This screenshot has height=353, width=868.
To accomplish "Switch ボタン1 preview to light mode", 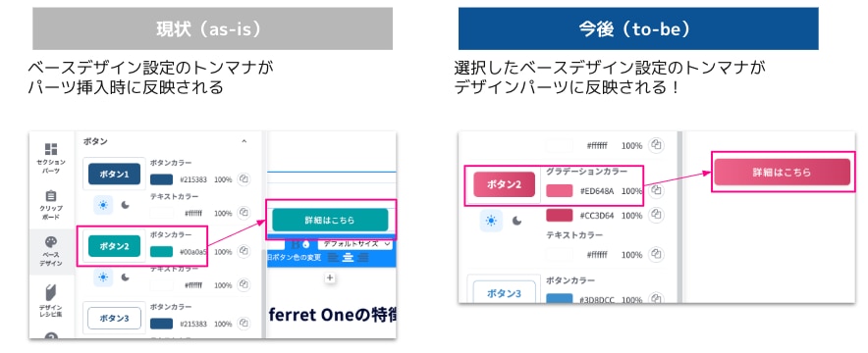I will [x=103, y=204].
